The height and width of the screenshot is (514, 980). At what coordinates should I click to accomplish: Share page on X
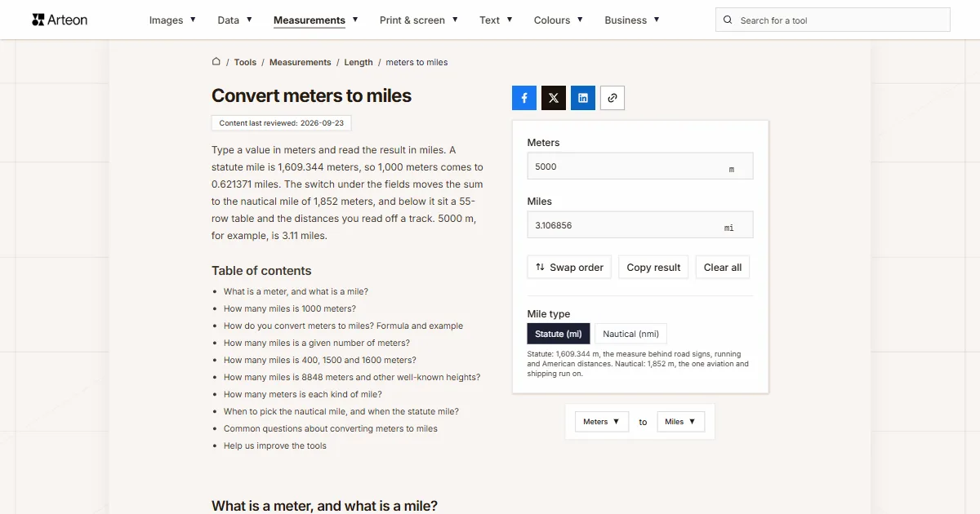pyautogui.click(x=554, y=98)
